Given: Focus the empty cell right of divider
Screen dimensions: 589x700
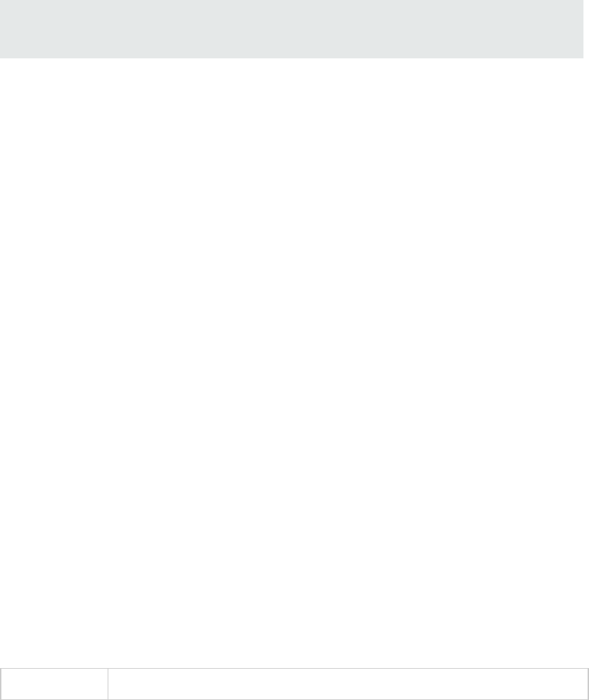Looking at the screenshot, I should pyautogui.click(x=348, y=684).
